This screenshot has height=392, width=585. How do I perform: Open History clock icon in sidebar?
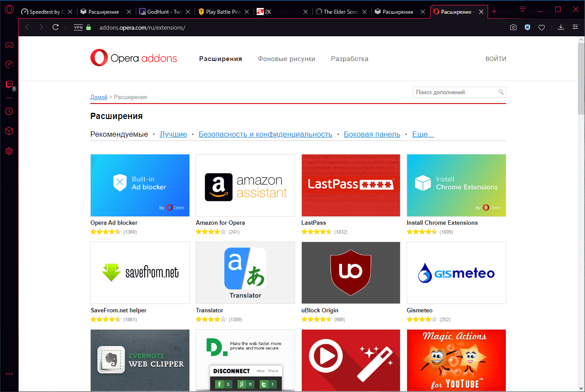9,111
